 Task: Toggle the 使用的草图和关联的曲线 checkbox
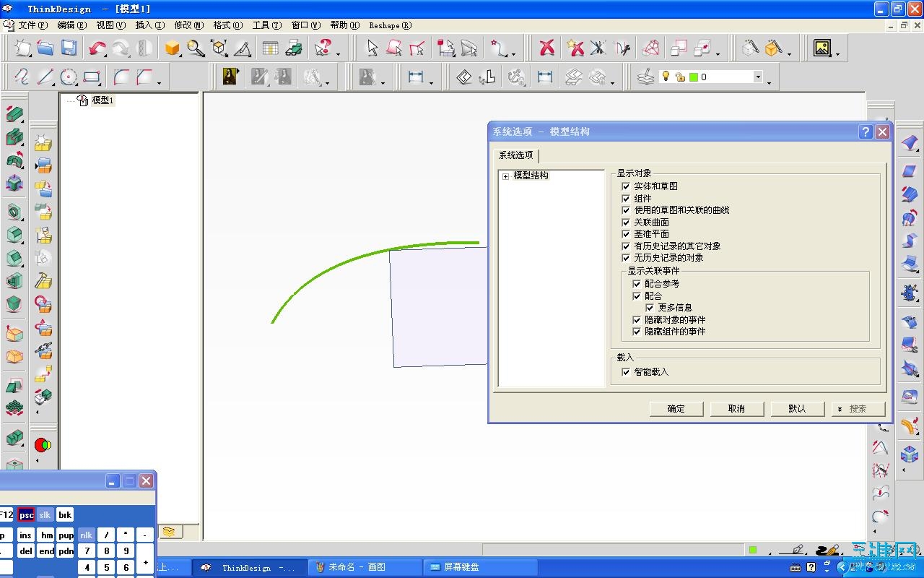626,210
